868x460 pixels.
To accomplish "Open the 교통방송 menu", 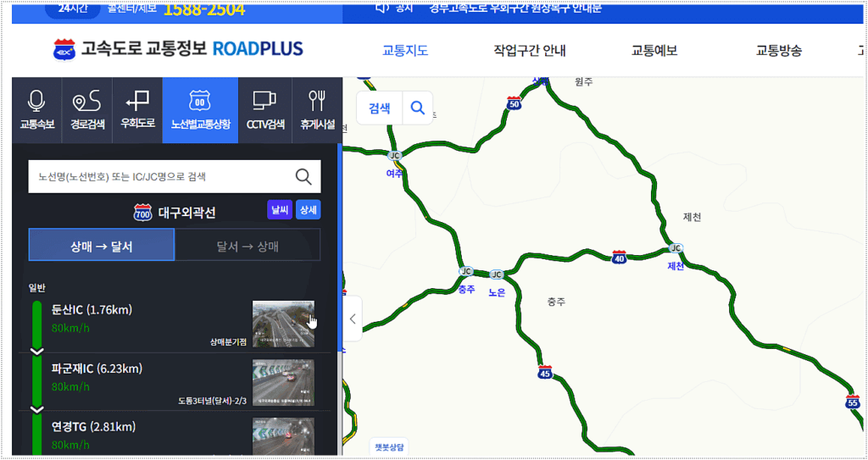I will [x=779, y=51].
